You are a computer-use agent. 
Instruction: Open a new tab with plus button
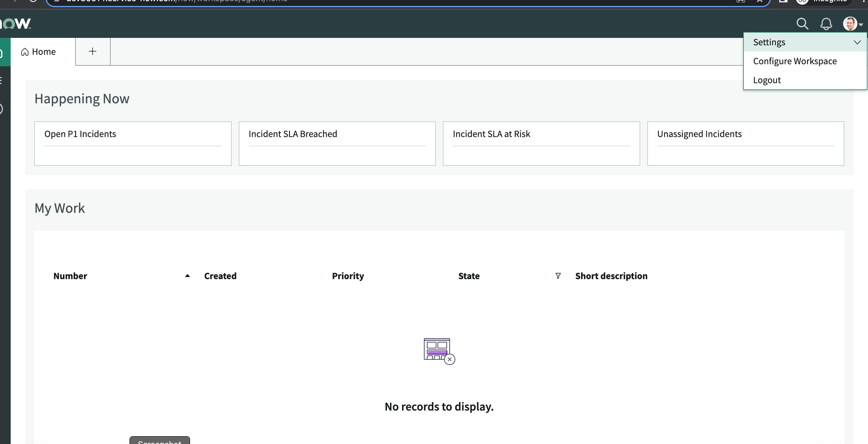point(93,52)
